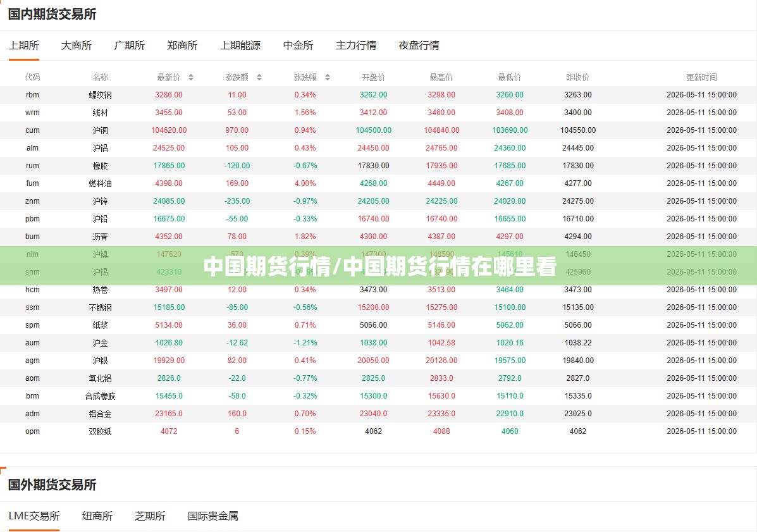
Task: Click the 更新时间 column header
Action: pos(702,77)
